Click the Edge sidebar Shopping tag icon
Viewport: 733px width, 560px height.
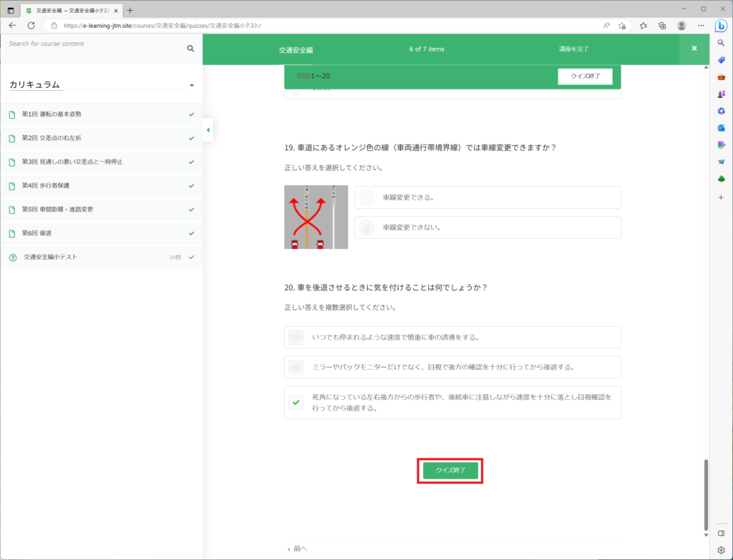[721, 59]
